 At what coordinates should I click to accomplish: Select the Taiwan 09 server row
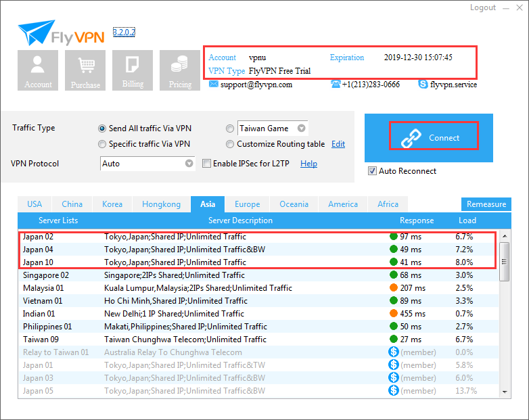[x=258, y=339]
